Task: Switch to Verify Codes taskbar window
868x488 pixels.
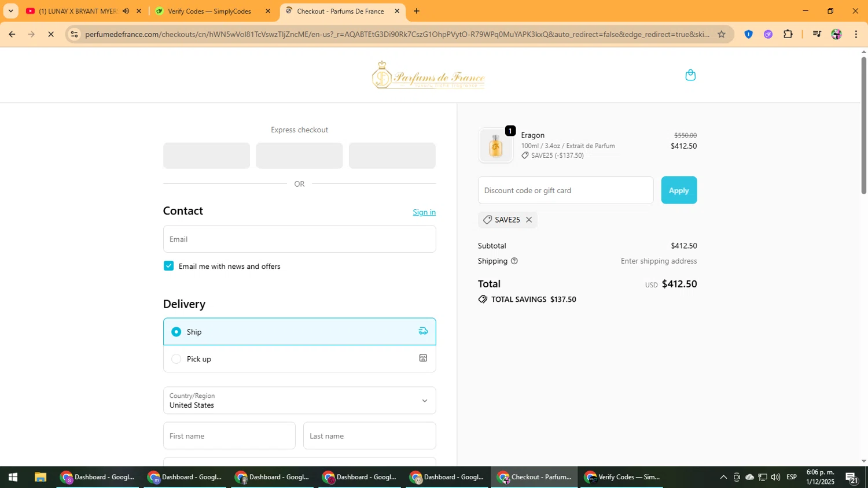Action: (x=622, y=477)
